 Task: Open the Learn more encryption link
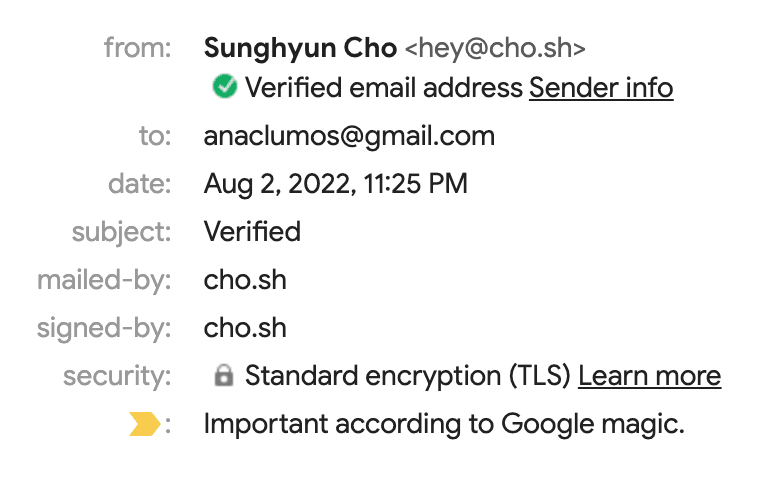(649, 376)
